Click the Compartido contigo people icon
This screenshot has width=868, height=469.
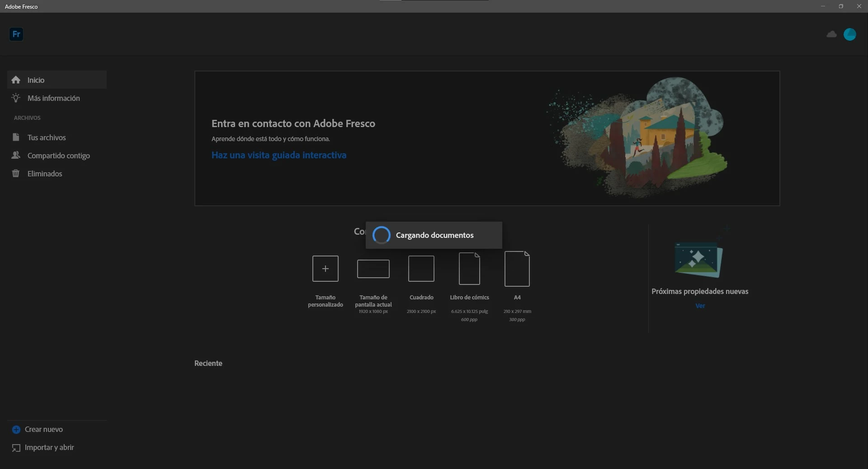(16, 155)
